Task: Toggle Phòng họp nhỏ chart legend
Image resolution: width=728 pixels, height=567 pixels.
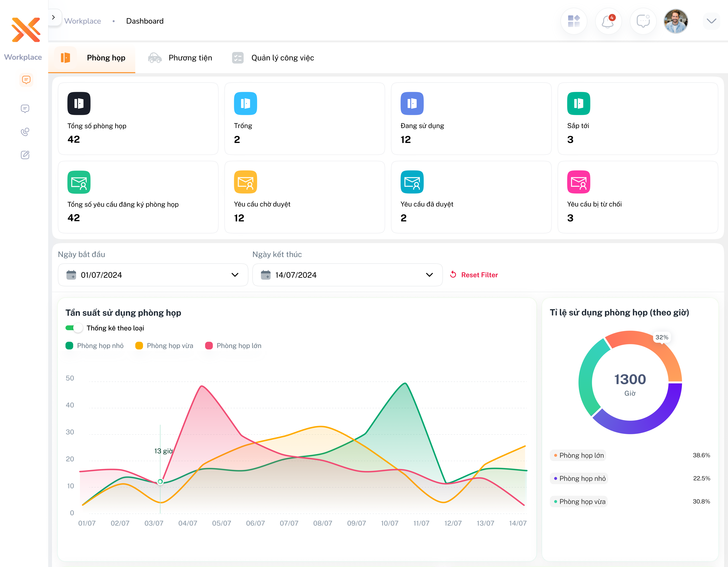Action: pos(95,346)
